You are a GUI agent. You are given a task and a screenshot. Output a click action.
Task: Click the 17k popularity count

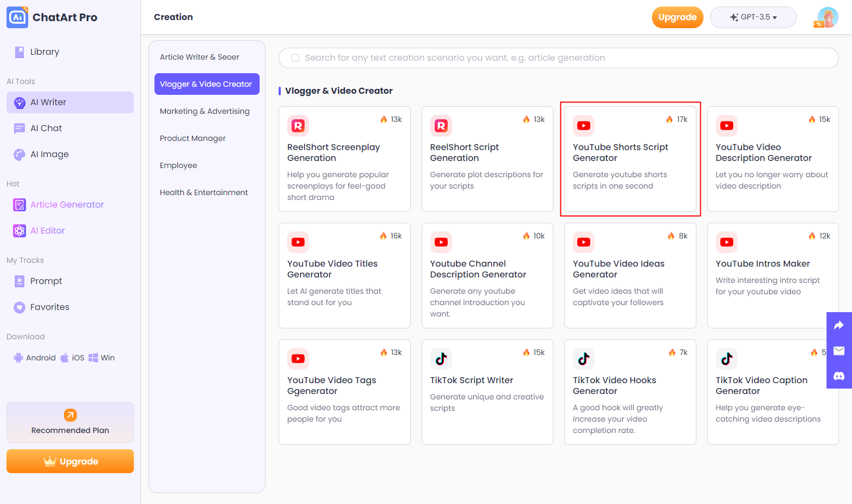pos(682,119)
